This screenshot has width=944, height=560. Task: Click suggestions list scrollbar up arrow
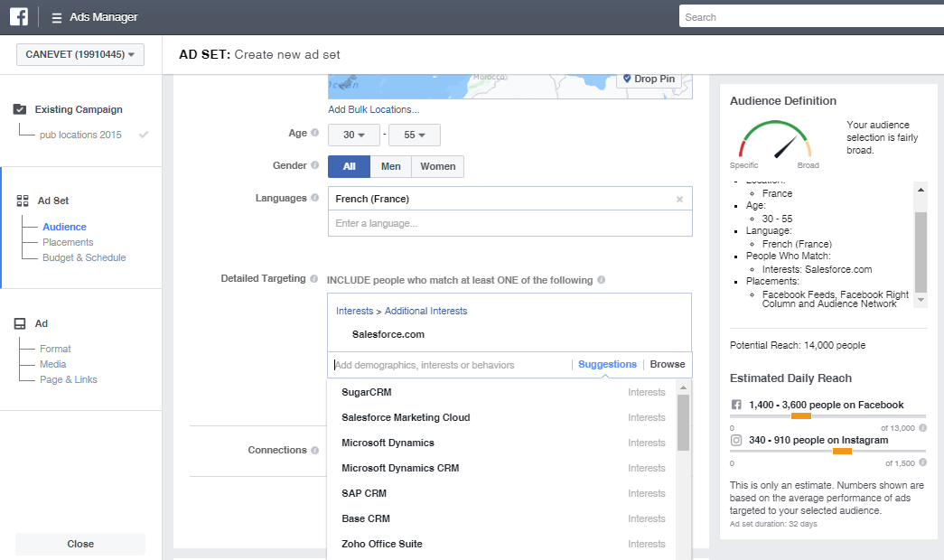click(683, 387)
